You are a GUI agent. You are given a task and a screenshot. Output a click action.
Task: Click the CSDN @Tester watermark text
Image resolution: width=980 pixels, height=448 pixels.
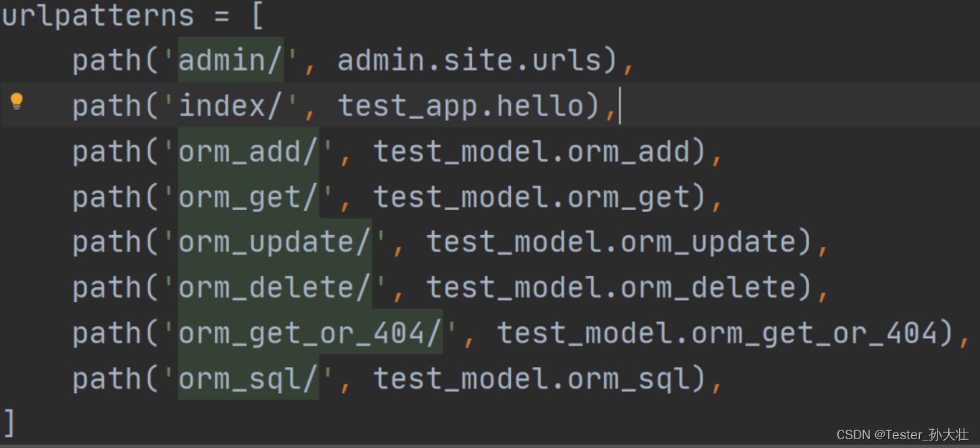point(902,435)
